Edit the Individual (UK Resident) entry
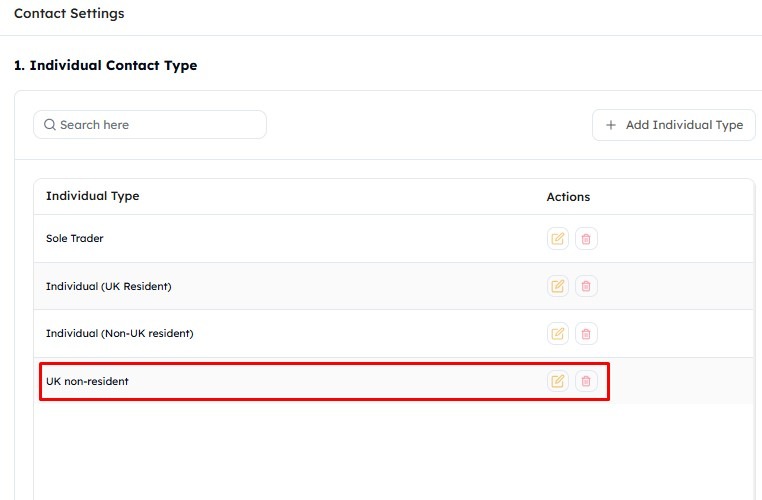The width and height of the screenshot is (762, 500). (x=557, y=286)
